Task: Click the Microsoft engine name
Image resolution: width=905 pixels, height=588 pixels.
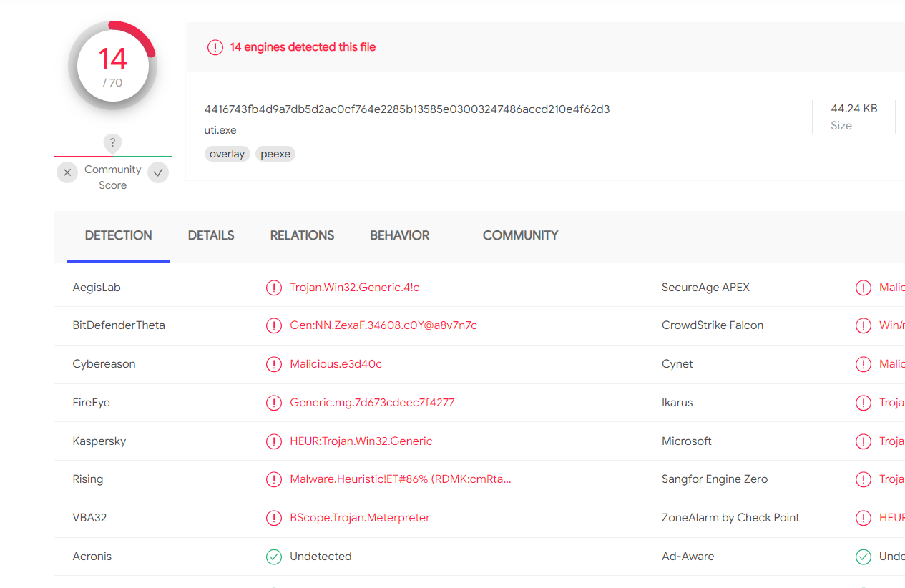Action: tap(687, 441)
